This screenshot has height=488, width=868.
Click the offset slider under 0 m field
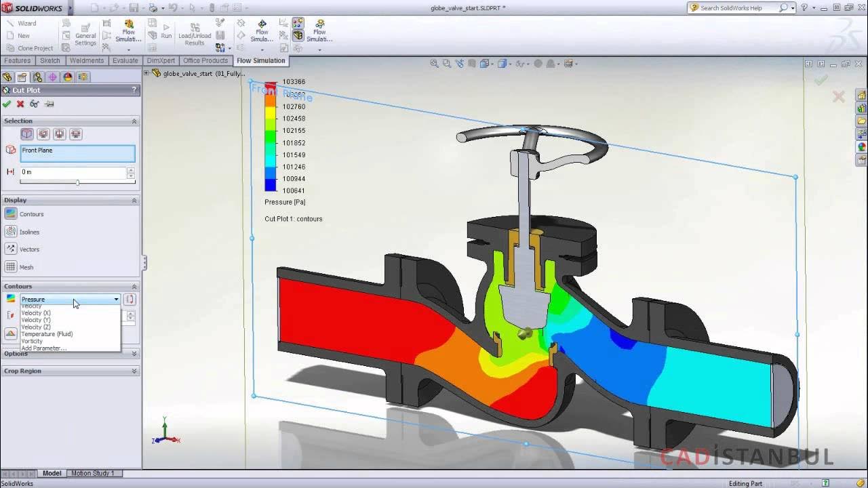coord(77,182)
